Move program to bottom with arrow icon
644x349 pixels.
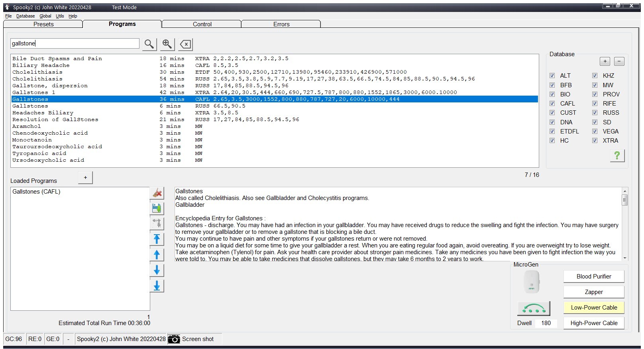(x=157, y=286)
